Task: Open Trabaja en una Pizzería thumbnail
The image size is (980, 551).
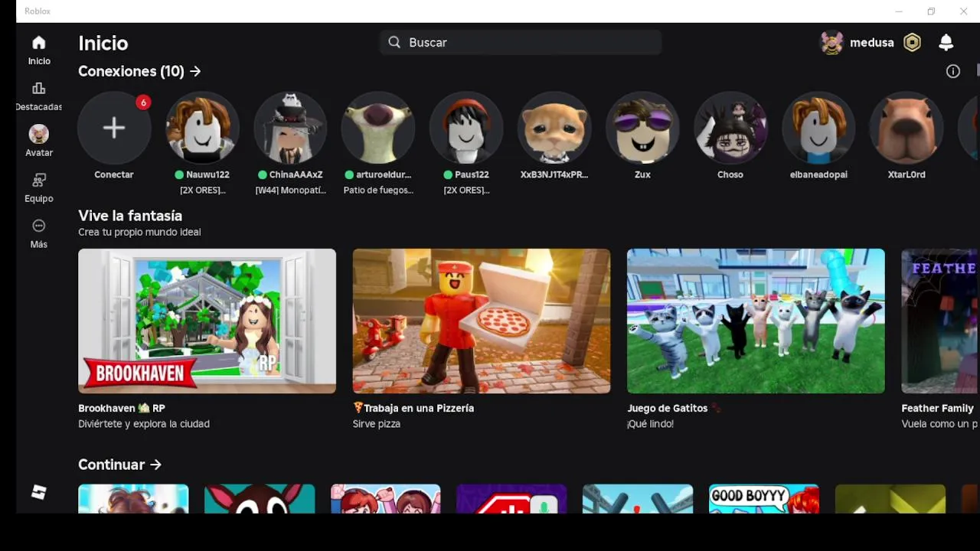Action: click(x=482, y=321)
